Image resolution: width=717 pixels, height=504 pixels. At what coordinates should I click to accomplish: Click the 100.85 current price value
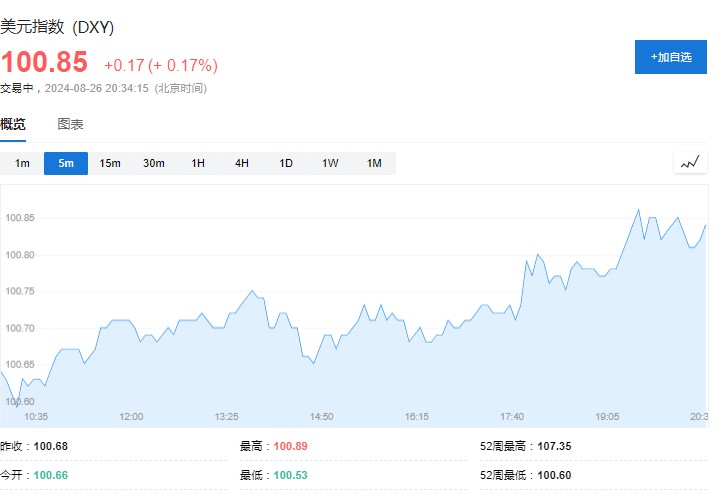point(45,63)
